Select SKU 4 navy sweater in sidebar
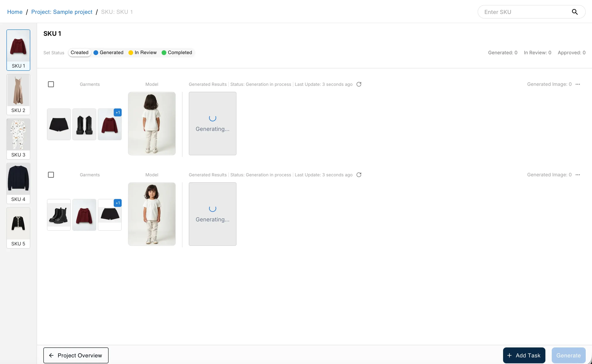592x364 pixels. [18, 183]
